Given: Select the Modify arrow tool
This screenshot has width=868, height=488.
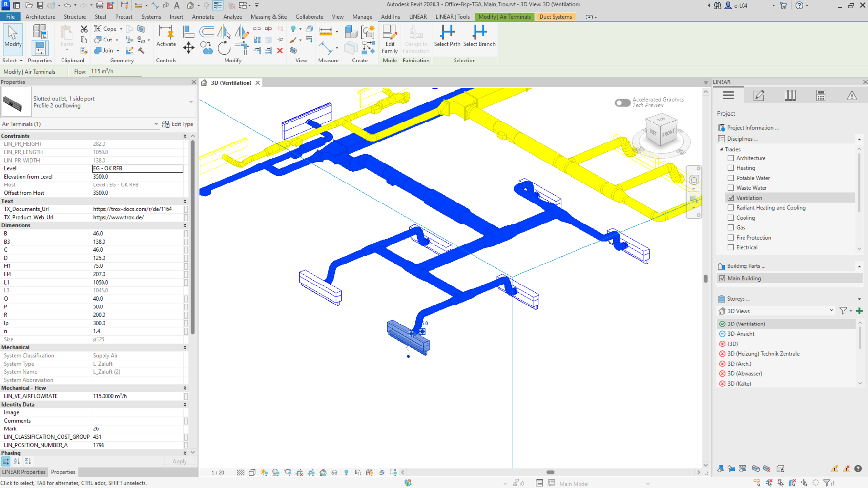Looking at the screenshot, I should tap(13, 37).
